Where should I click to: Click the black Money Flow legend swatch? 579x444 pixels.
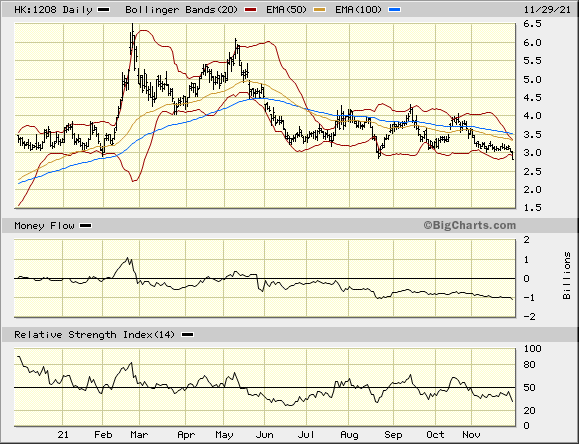(x=86, y=226)
